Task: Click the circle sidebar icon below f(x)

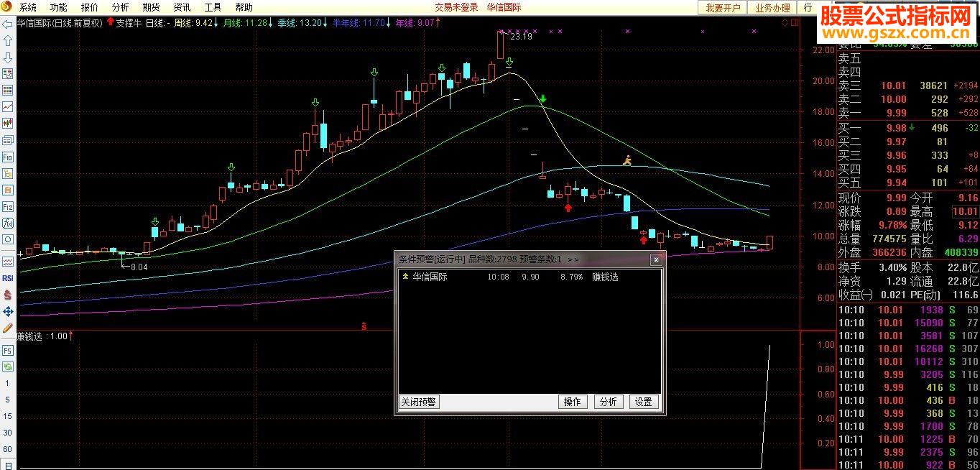Action: click(x=8, y=239)
